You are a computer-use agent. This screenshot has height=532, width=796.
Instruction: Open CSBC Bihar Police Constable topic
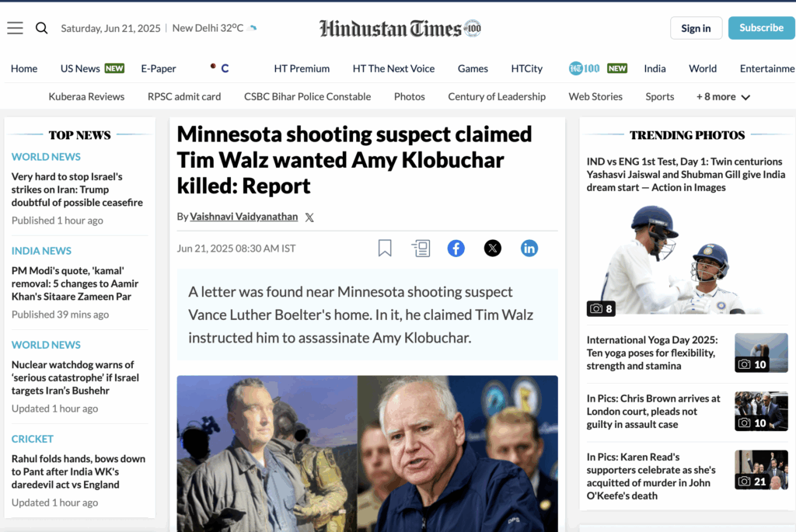[x=307, y=96]
